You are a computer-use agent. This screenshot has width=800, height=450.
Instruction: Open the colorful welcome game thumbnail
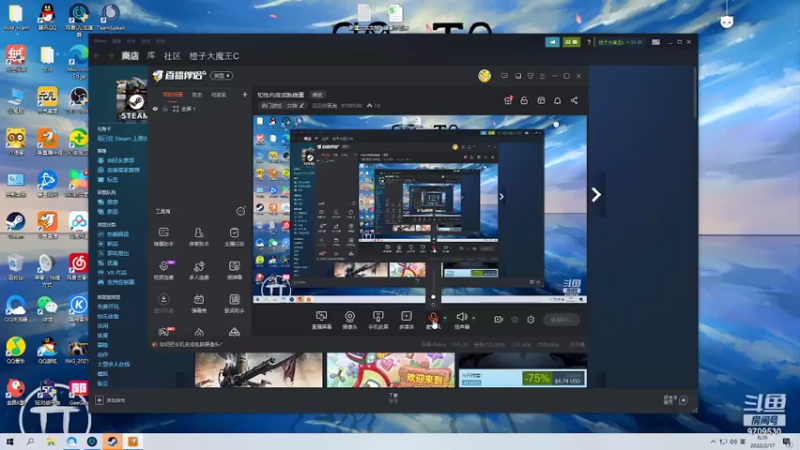click(390, 370)
